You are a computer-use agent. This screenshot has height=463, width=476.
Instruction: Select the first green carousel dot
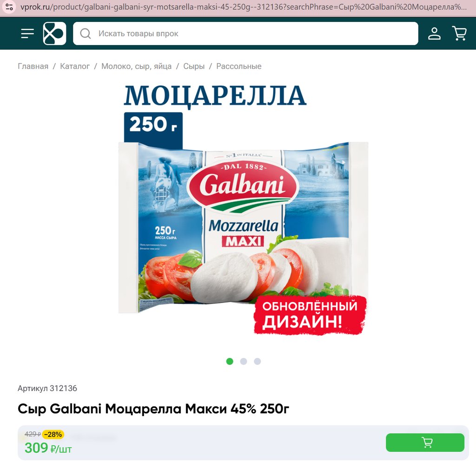coord(230,361)
